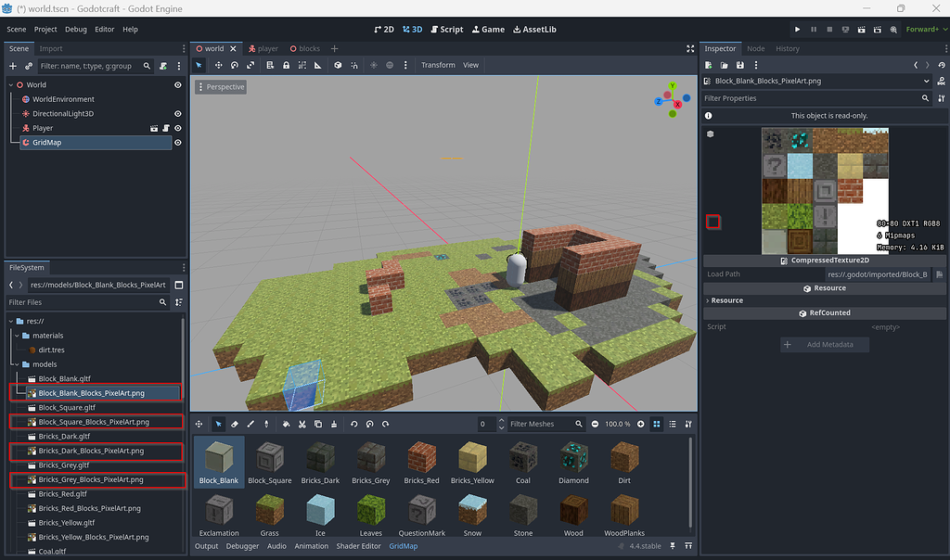This screenshot has width=950, height=560.
Task: Open the search filter in the Scene dock
Action: pyautogui.click(x=147, y=67)
